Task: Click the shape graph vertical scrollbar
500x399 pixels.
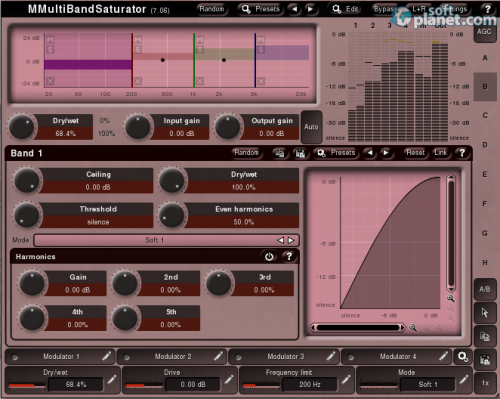Action: point(451,233)
